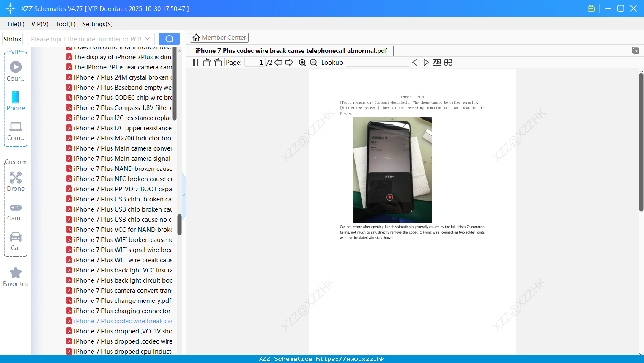The height and width of the screenshot is (363, 644).
Task: Open 'iPhone 7 Plus Baseband empty we' file
Action: coord(119,88)
